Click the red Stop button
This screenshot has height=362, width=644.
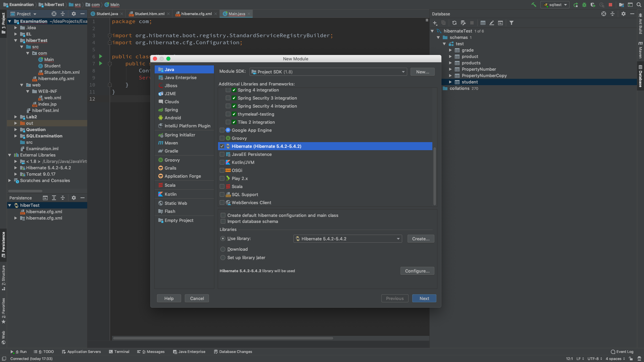click(610, 5)
